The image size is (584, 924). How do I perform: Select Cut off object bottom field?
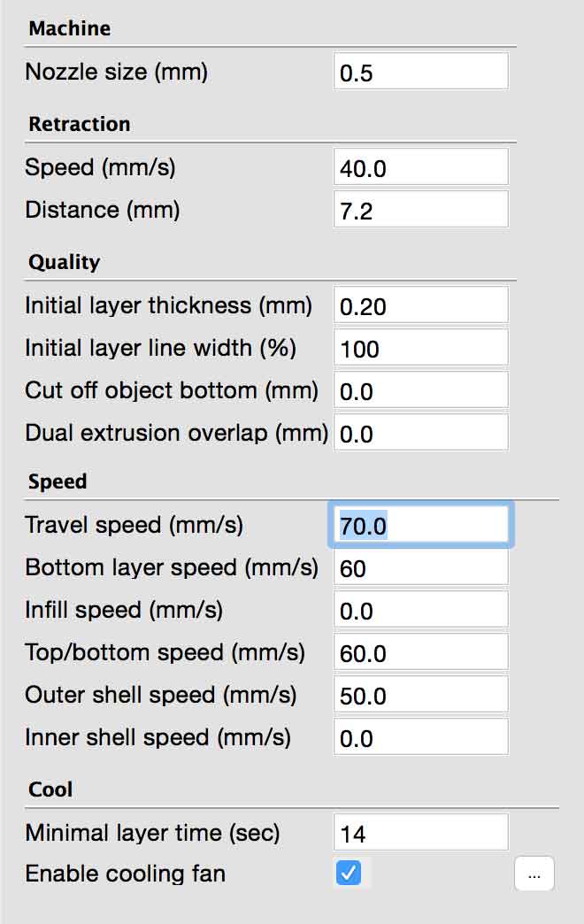(x=421, y=389)
